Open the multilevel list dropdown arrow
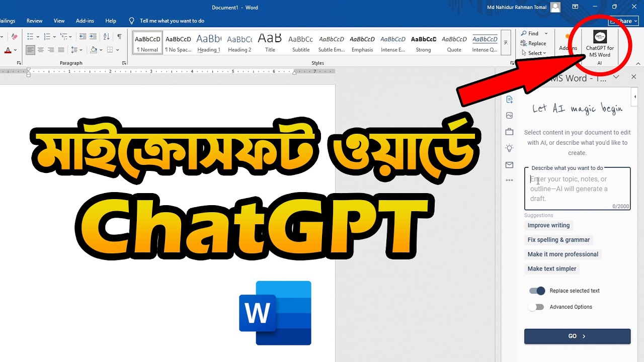Viewport: 644px width, 362px height. click(71, 37)
